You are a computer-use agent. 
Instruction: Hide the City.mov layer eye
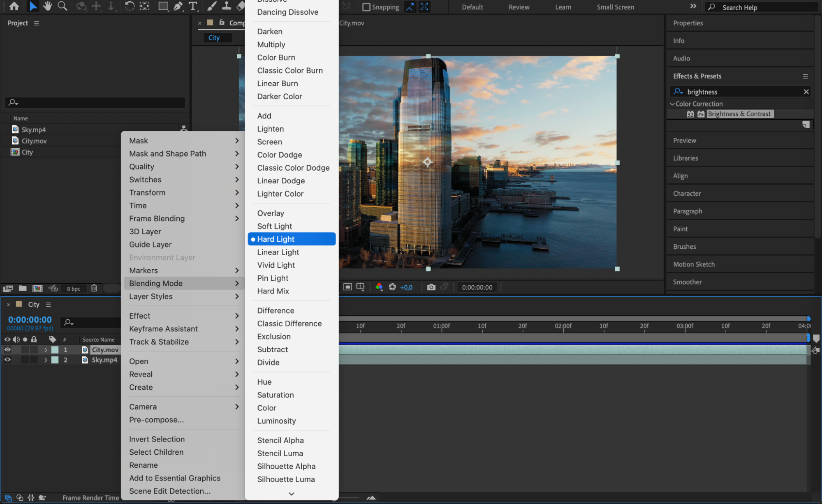(7, 350)
